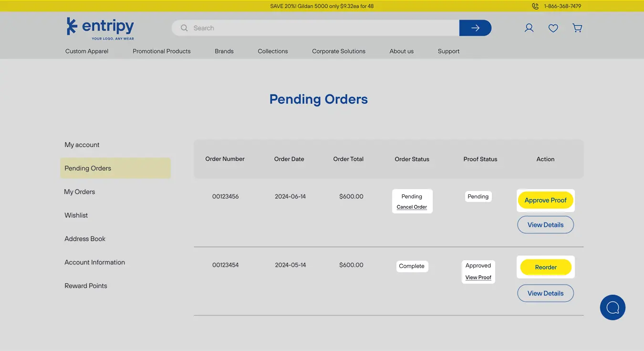Open Address Book in sidebar
Image resolution: width=644 pixels, height=351 pixels.
(85, 239)
